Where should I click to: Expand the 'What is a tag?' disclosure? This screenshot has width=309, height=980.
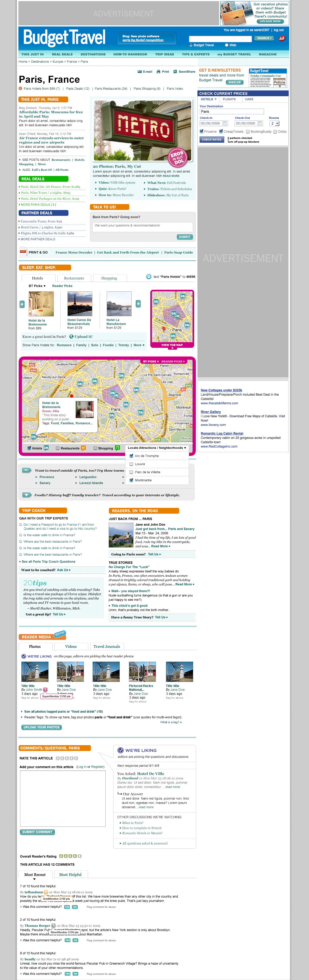pos(171,722)
